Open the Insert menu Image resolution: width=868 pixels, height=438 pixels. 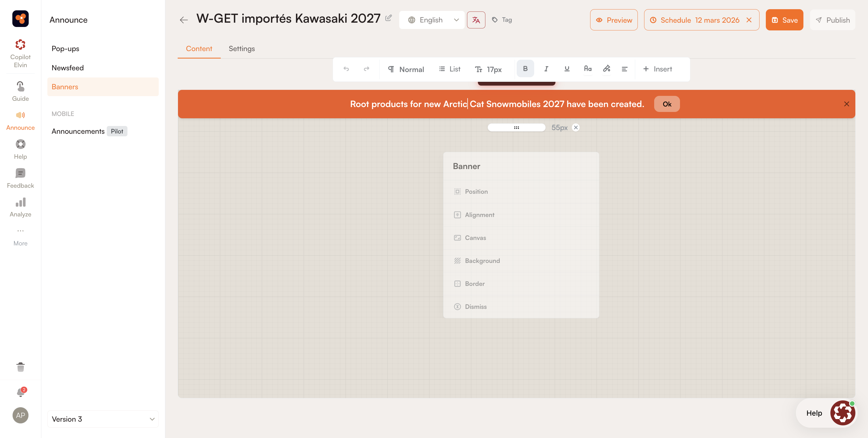pyautogui.click(x=657, y=69)
